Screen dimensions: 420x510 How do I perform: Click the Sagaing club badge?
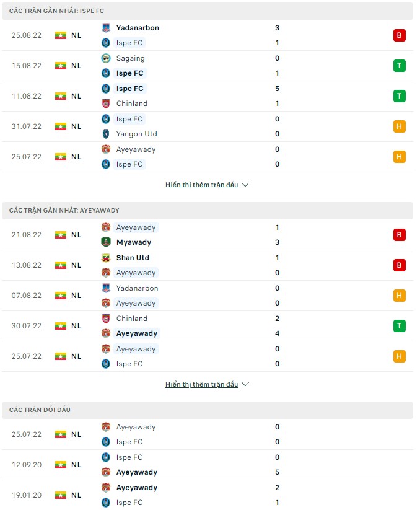tap(107, 58)
